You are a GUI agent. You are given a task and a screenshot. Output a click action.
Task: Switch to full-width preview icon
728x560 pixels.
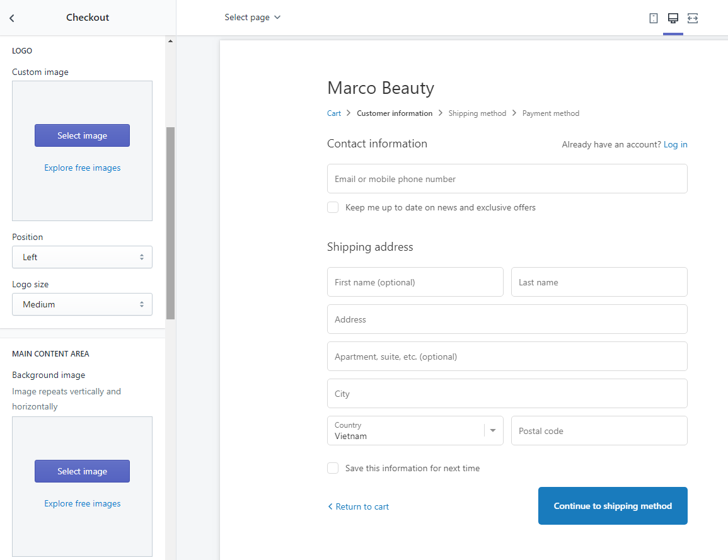click(x=692, y=18)
